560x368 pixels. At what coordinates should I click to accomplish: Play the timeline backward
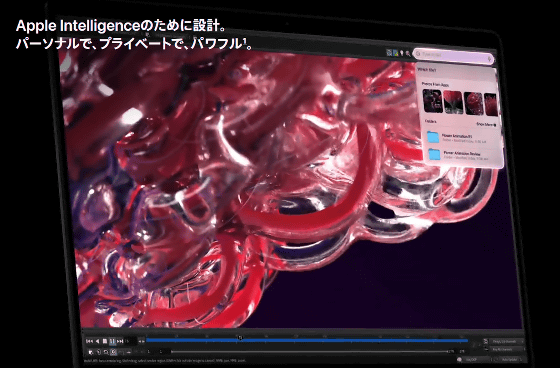coord(97,342)
